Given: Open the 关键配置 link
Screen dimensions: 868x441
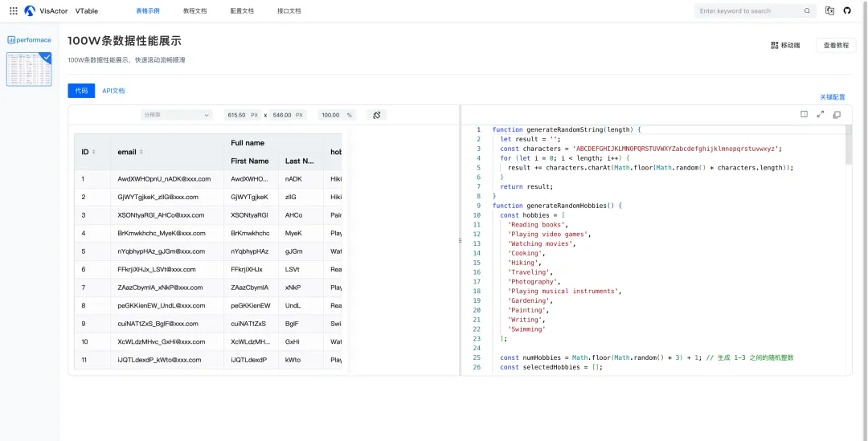Looking at the screenshot, I should pos(832,97).
